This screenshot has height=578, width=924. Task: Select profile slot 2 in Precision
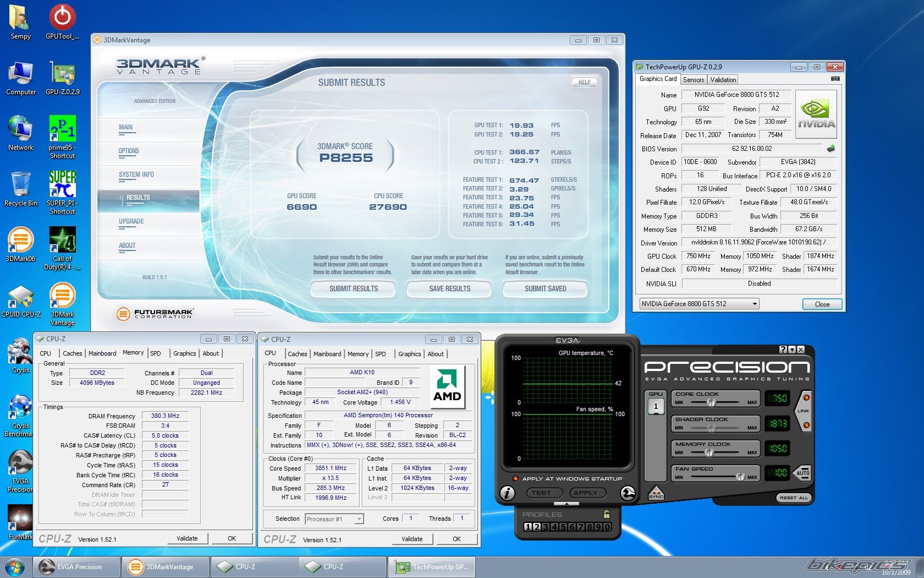coord(536,527)
